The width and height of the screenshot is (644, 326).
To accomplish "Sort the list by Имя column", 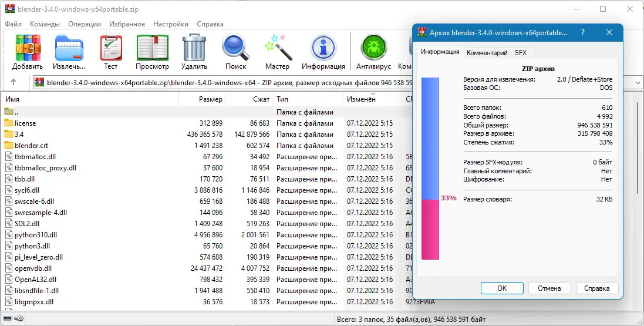I will 90,99.
